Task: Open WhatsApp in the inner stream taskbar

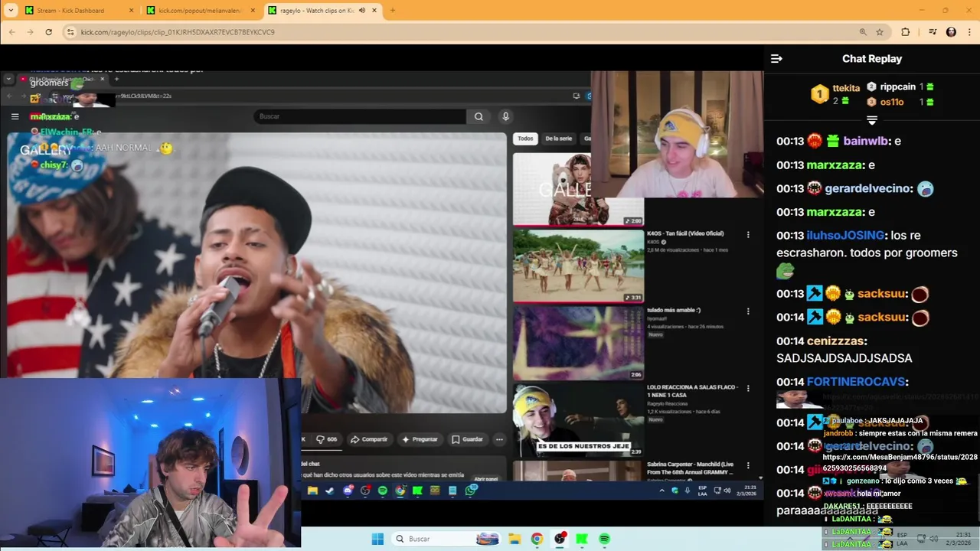Action: click(471, 491)
